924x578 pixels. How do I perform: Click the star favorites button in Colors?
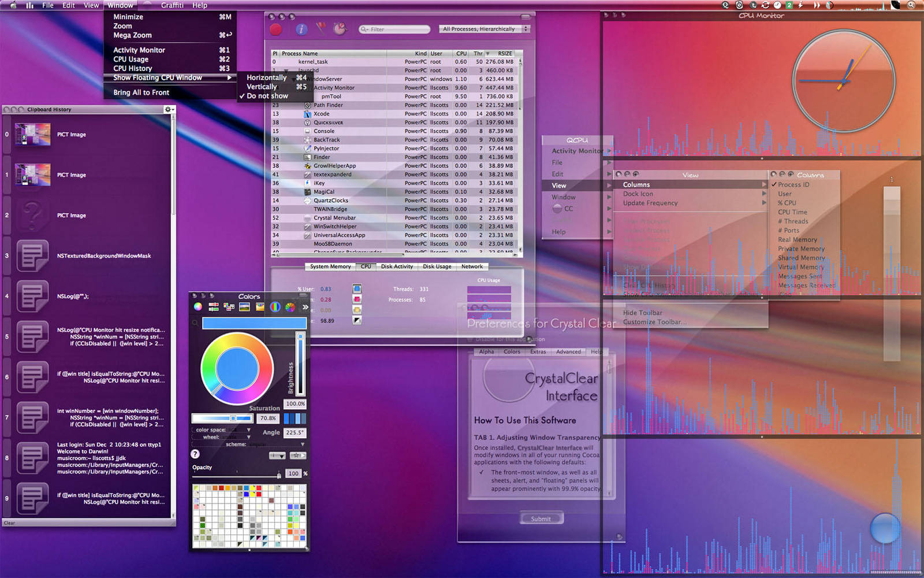297,455
